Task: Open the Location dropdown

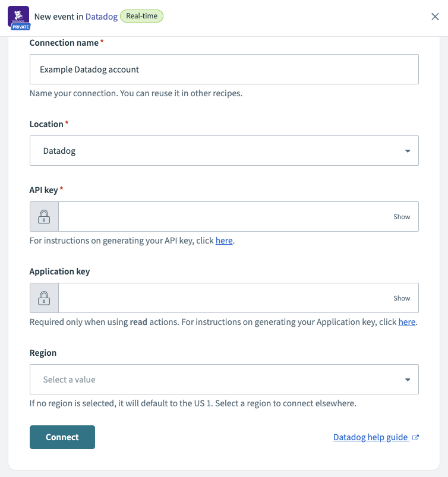Action: [x=224, y=150]
